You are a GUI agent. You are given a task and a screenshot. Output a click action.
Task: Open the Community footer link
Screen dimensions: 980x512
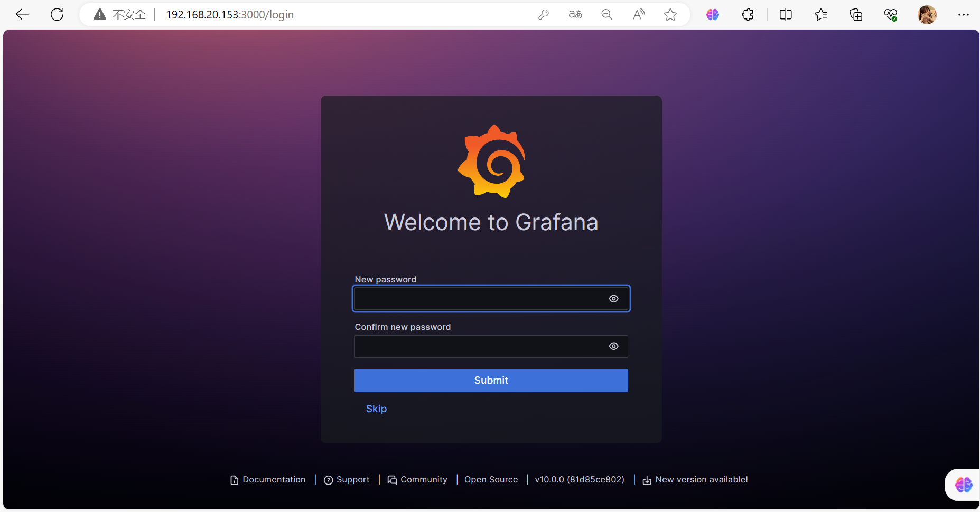point(417,480)
